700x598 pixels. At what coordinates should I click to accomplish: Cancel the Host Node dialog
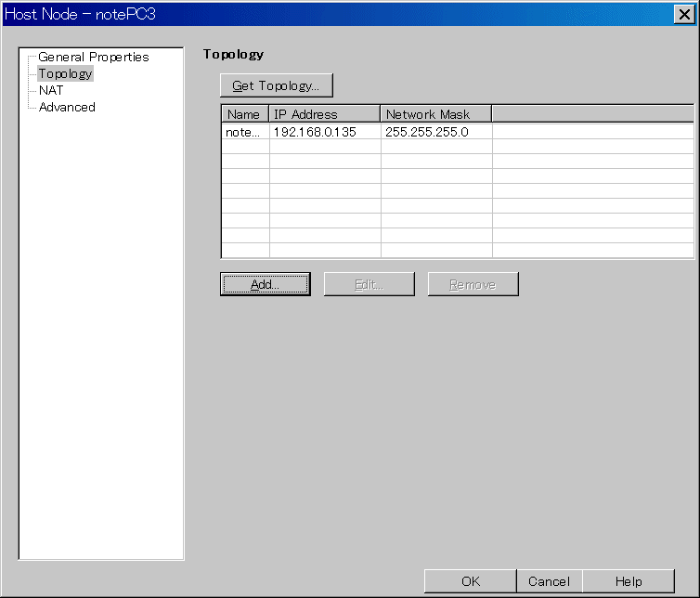click(x=549, y=581)
